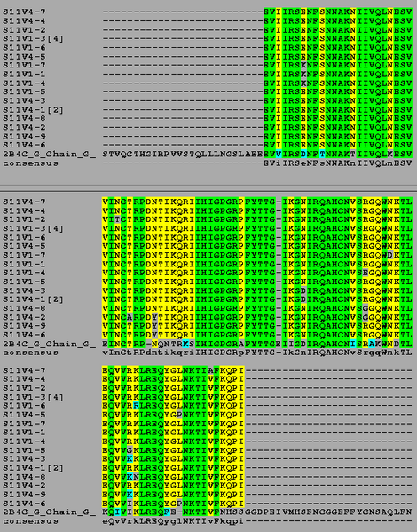The image size is (417, 532).
Task: Select the S11V1-2 label on its VITCTRPDNT row
Action: (25, 219)
